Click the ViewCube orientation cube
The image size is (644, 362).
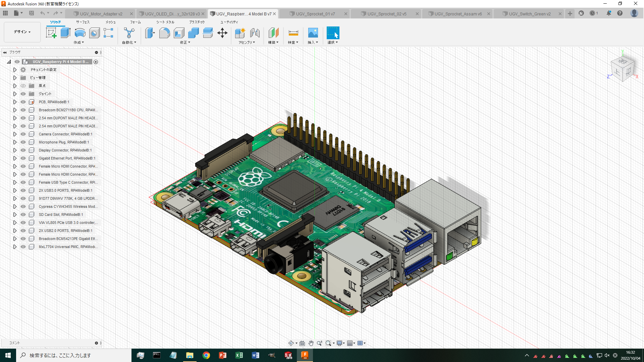(x=623, y=69)
